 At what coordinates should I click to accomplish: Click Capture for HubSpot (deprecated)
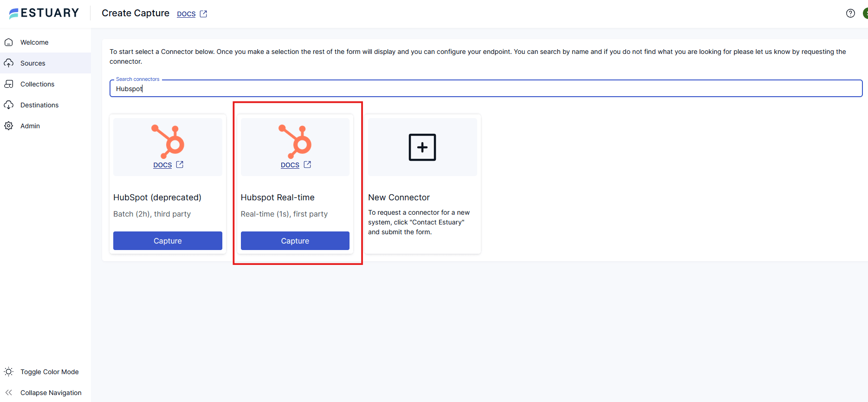(168, 241)
